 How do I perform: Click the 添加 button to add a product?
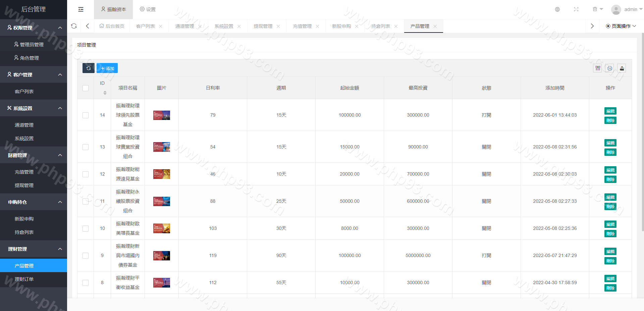pyautogui.click(x=107, y=68)
